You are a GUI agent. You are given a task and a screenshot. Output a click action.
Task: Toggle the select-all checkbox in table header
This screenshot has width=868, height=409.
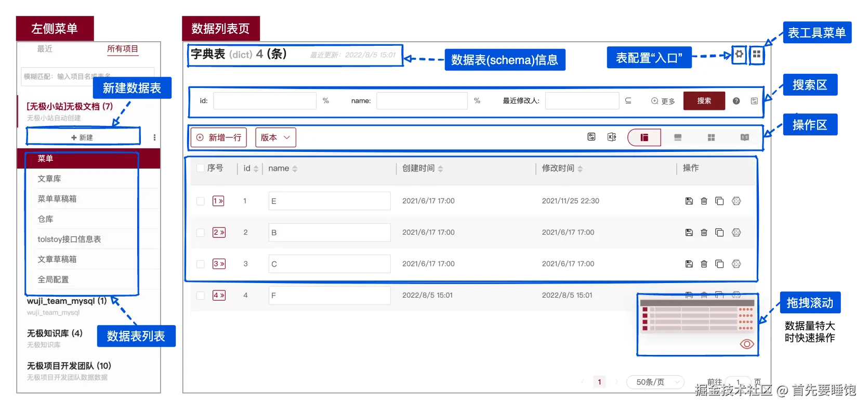pyautogui.click(x=200, y=168)
